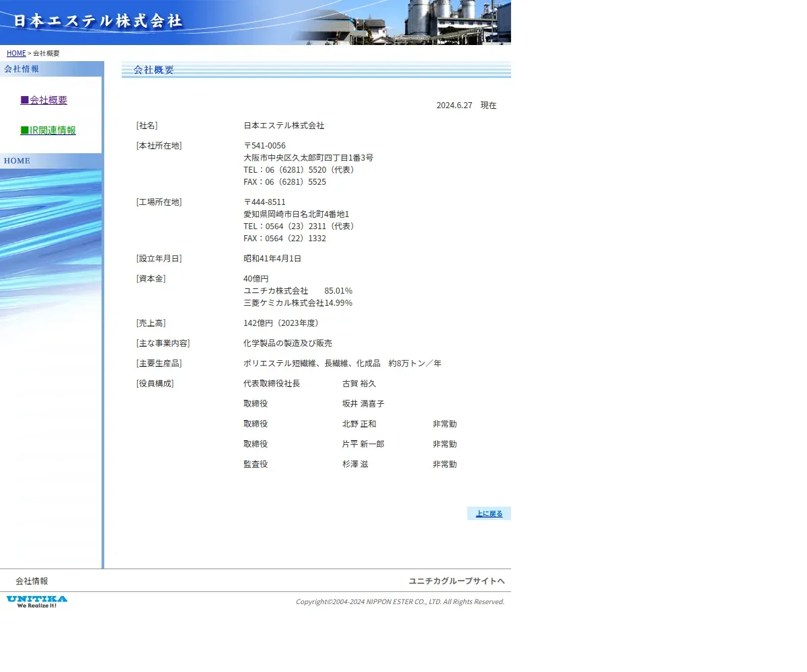Click the 会社情報 footer link
Screen dimensions: 807x672
click(x=32, y=581)
